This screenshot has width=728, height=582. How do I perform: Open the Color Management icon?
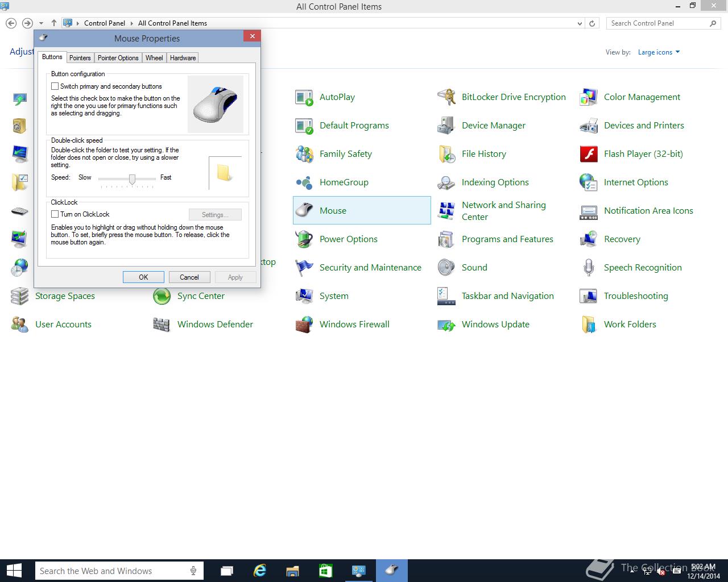[x=589, y=97]
